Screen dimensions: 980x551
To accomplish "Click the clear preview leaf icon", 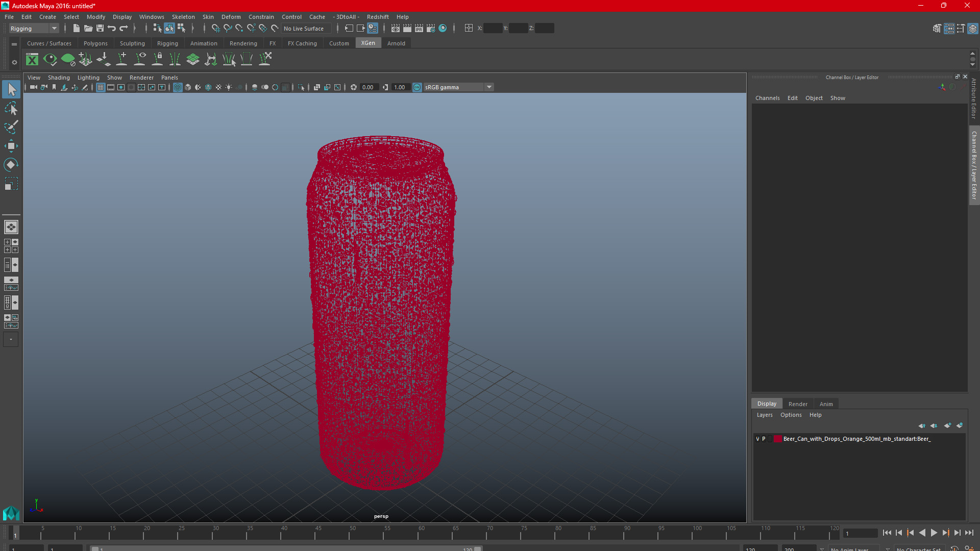I will click(x=68, y=60).
